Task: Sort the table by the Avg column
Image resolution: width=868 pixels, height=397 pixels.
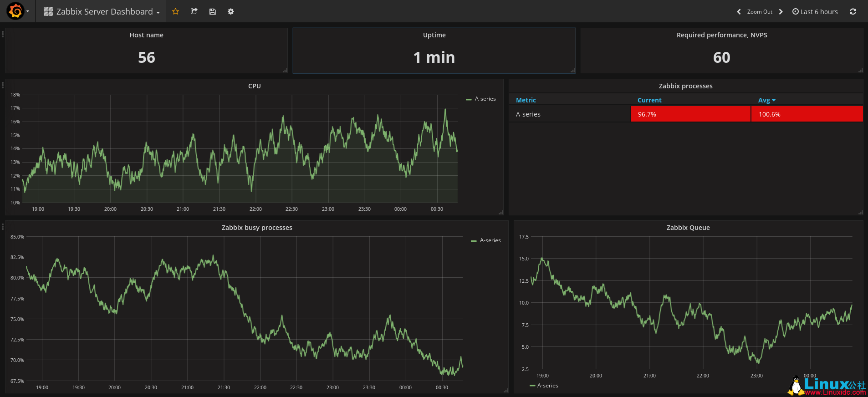Action: click(x=767, y=100)
